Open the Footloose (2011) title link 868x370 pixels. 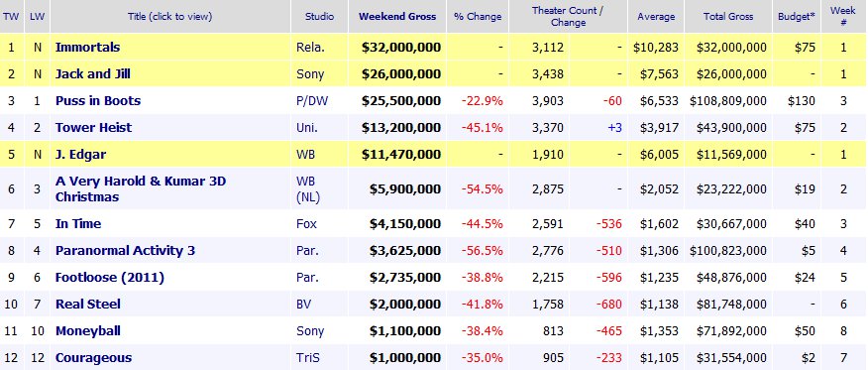coord(110,277)
